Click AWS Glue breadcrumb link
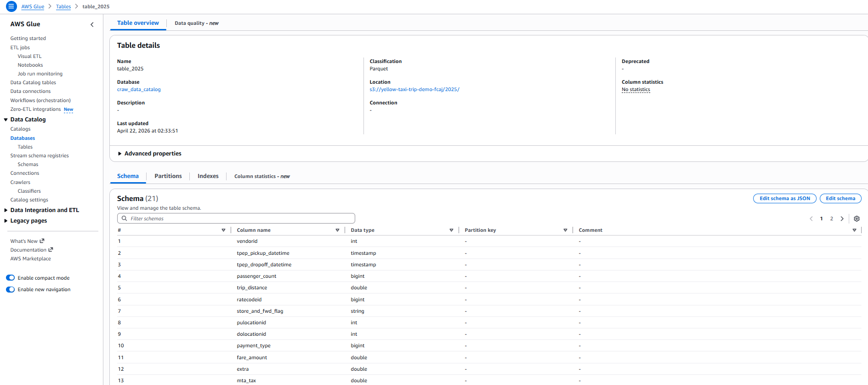The width and height of the screenshot is (868, 385). 33,6
